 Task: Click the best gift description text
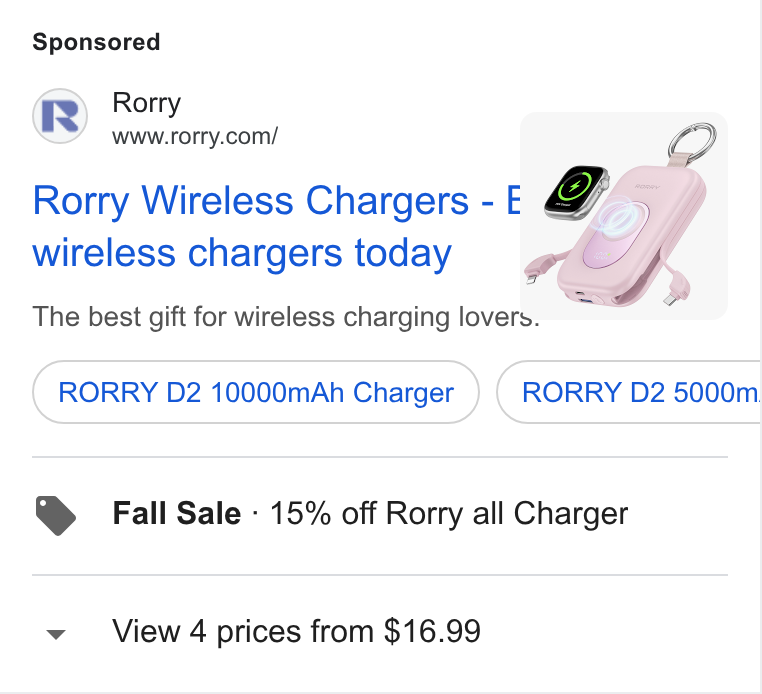pyautogui.click(x=286, y=317)
